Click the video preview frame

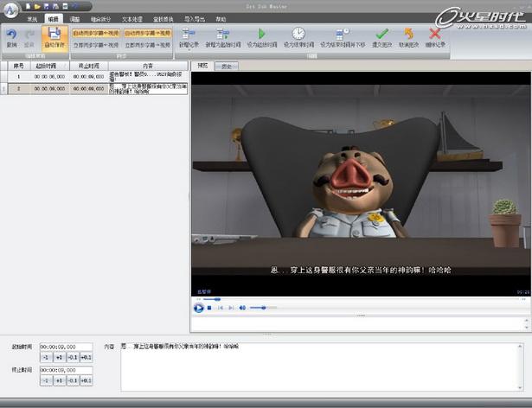coord(361,183)
